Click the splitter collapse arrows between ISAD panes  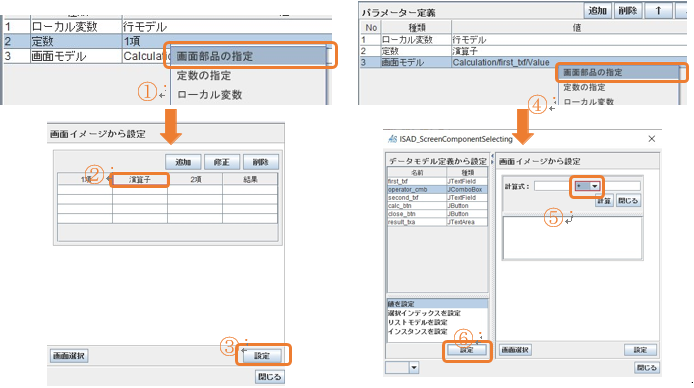492,159
